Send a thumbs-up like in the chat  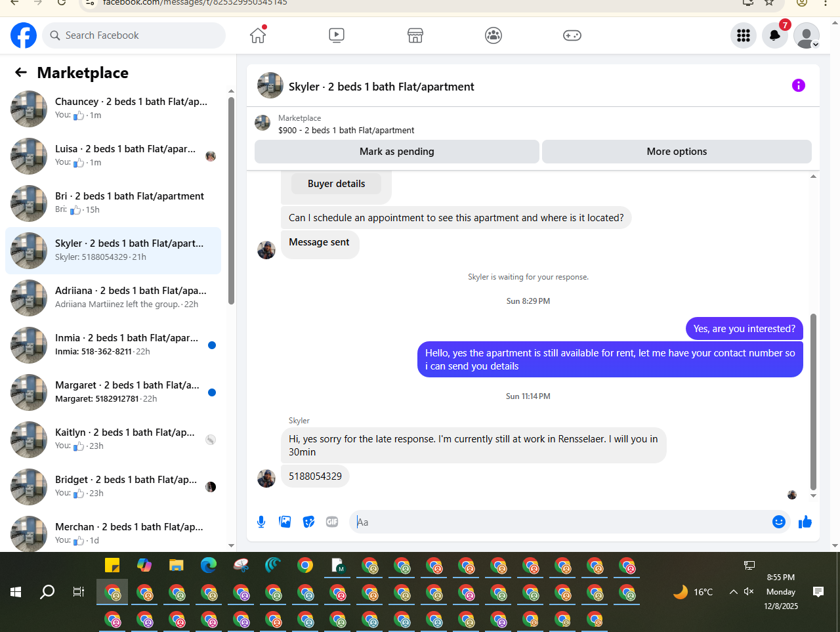tap(805, 522)
